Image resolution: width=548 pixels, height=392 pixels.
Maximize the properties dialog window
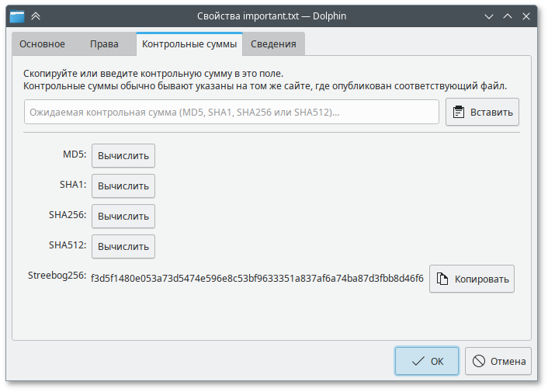pyautogui.click(x=508, y=16)
